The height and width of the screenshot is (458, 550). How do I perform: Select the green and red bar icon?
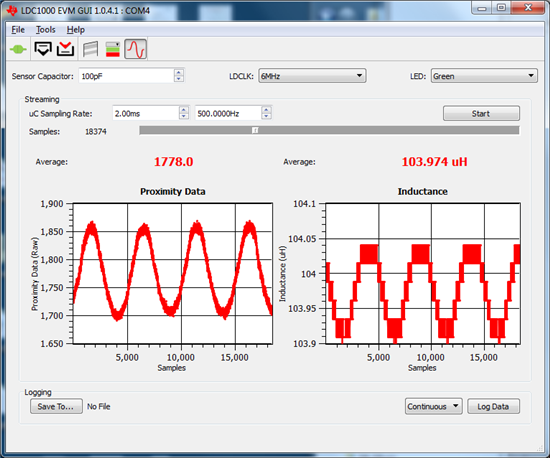click(113, 49)
